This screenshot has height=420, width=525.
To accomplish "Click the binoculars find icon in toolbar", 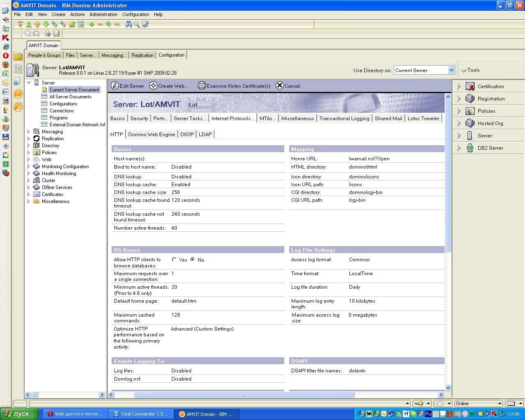I will [x=128, y=25].
